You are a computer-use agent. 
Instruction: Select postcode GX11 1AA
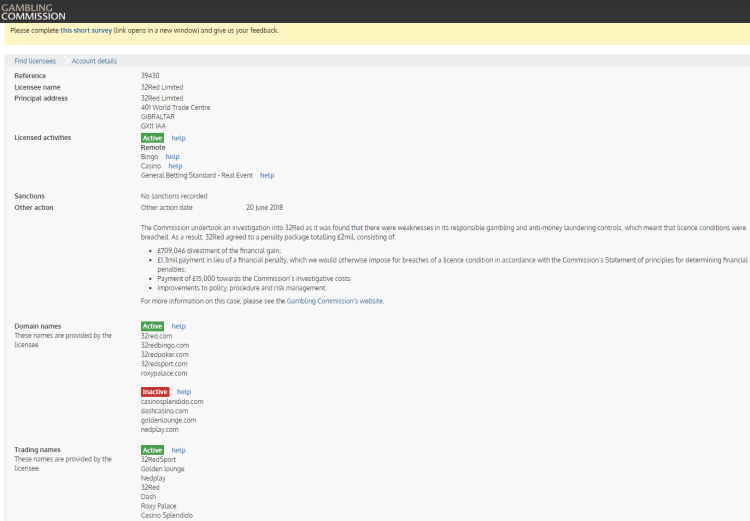coord(153,126)
